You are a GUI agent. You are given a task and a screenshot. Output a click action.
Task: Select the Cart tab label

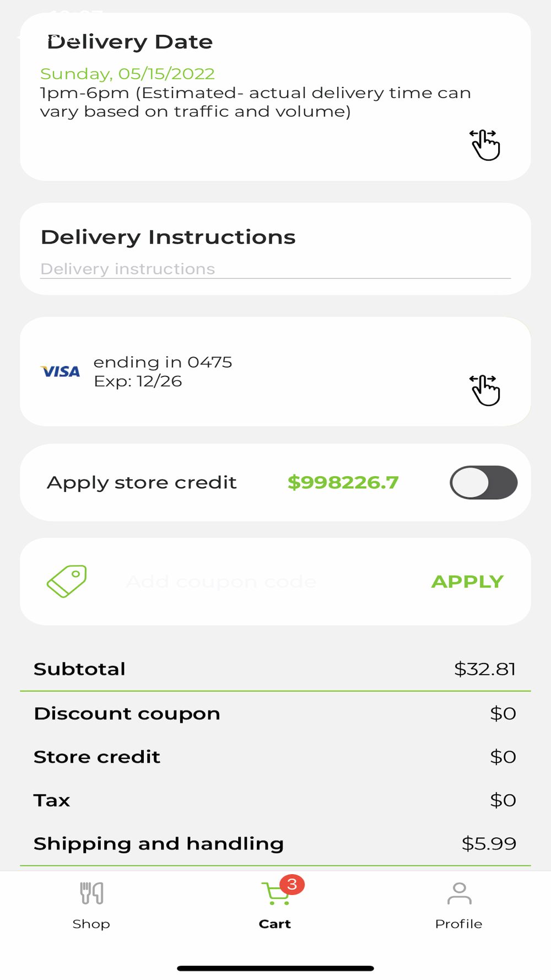coord(275,924)
